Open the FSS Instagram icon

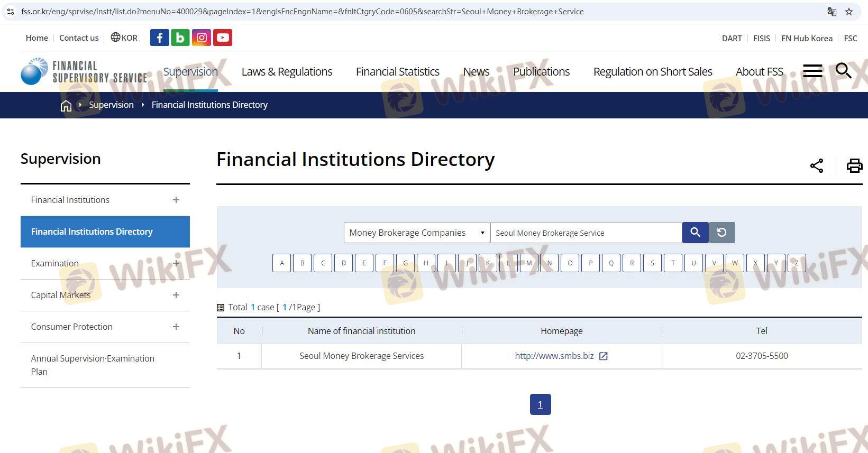202,38
